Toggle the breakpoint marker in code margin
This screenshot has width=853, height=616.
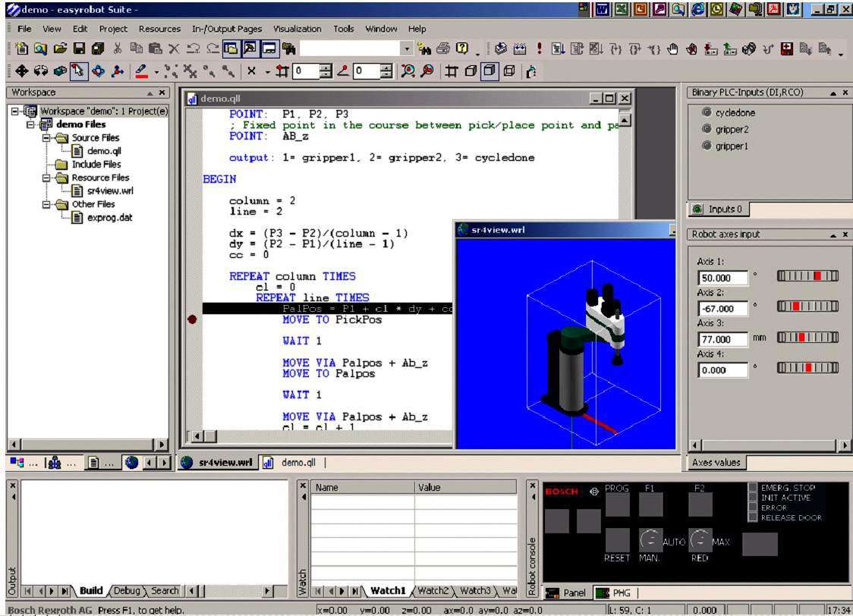click(x=192, y=319)
